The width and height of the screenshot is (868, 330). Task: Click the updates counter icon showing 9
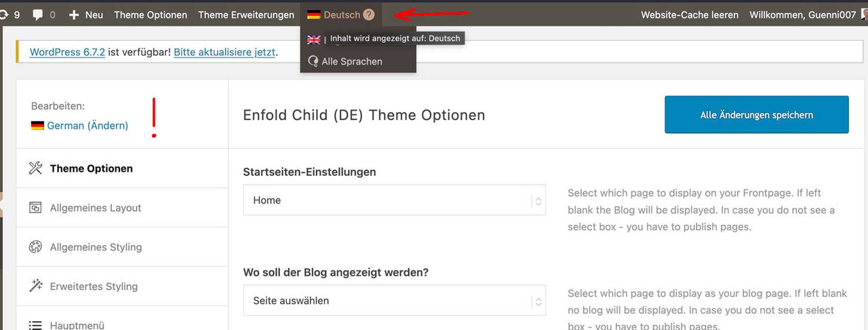coord(5,14)
